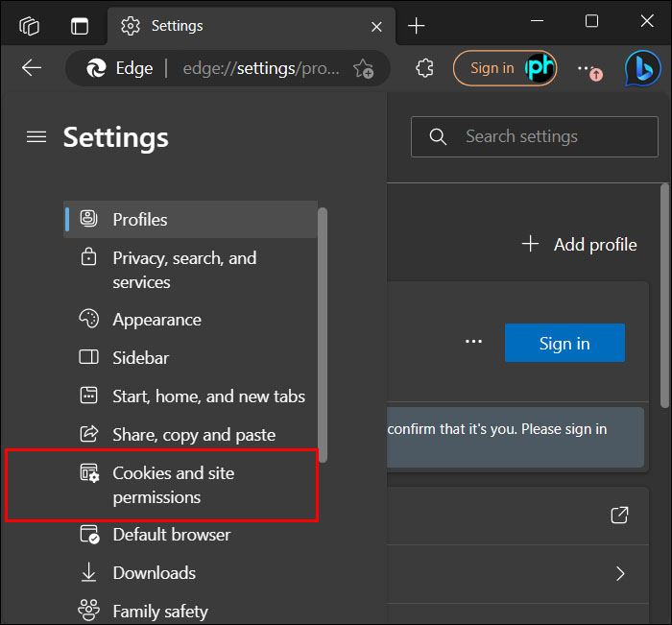The image size is (672, 625).
Task: Click the Edge logo in the address bar
Action: tap(96, 68)
